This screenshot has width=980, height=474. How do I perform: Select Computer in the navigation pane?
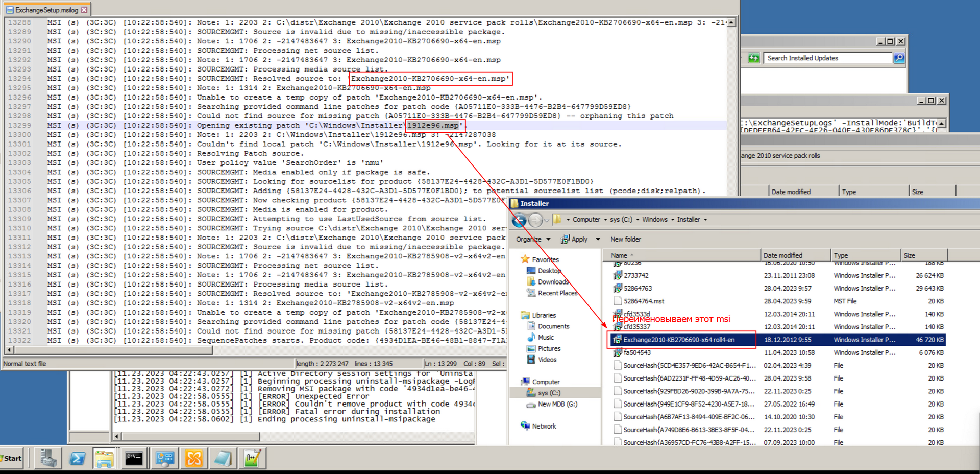(546, 382)
